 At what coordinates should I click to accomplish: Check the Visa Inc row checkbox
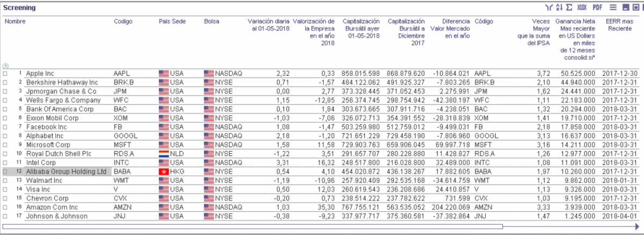[x=5, y=189]
